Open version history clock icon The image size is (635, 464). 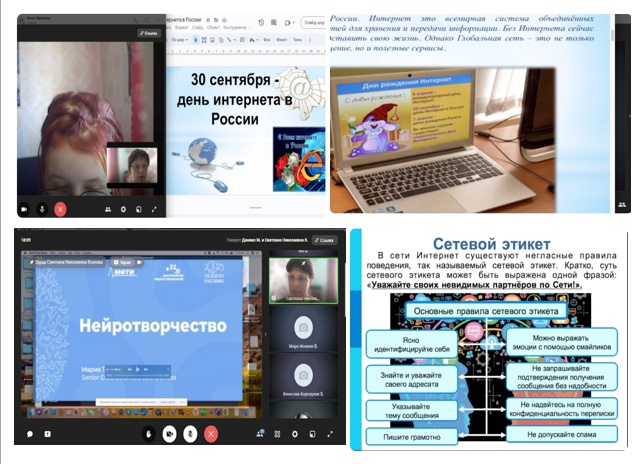pyautogui.click(x=261, y=23)
